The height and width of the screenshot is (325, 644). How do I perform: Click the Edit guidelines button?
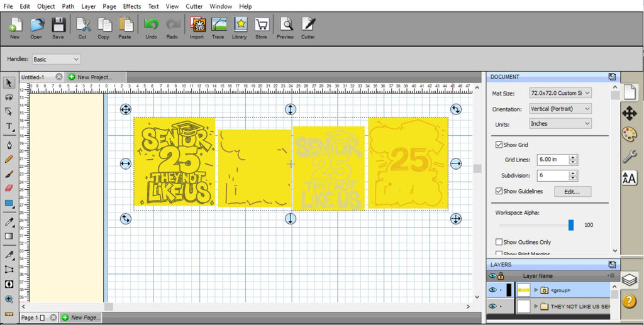(572, 192)
